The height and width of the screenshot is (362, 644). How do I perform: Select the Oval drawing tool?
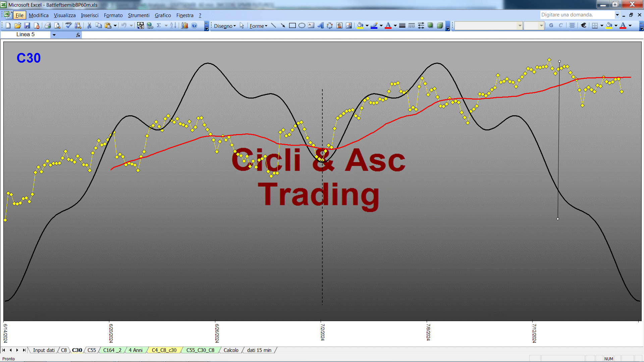[x=302, y=25]
